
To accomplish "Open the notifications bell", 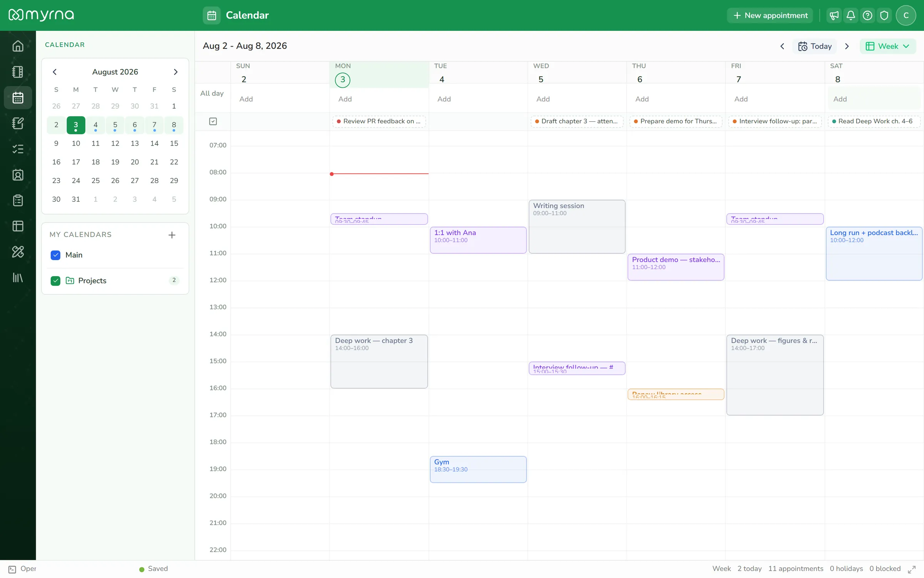I will coord(851,15).
